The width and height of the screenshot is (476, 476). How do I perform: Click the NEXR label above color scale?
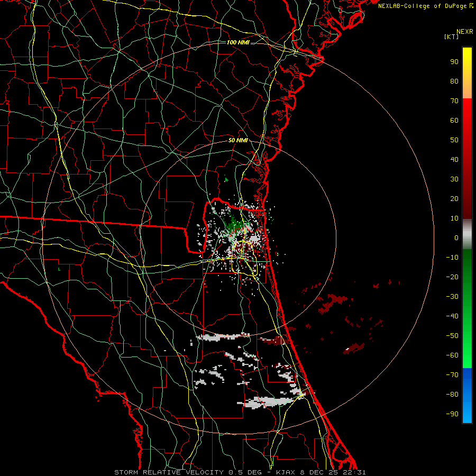point(464,32)
